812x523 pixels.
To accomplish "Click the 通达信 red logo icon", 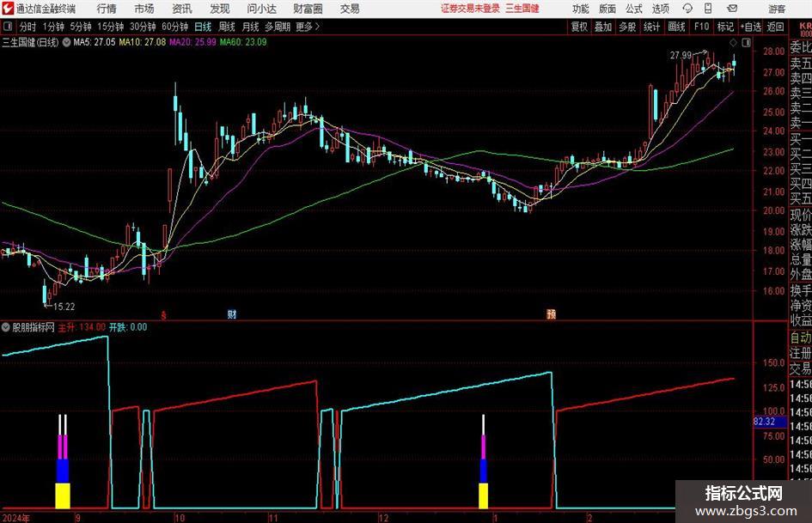I will [x=8, y=9].
